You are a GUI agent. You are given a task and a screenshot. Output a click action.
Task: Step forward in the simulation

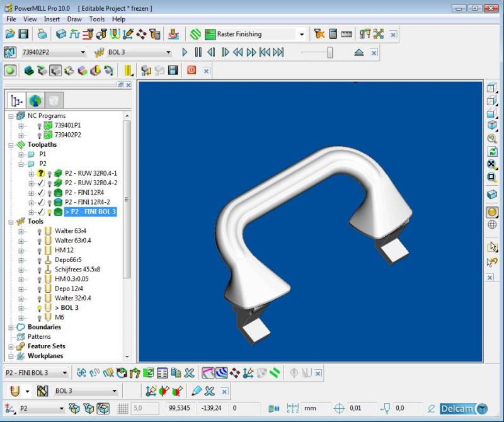coord(225,52)
